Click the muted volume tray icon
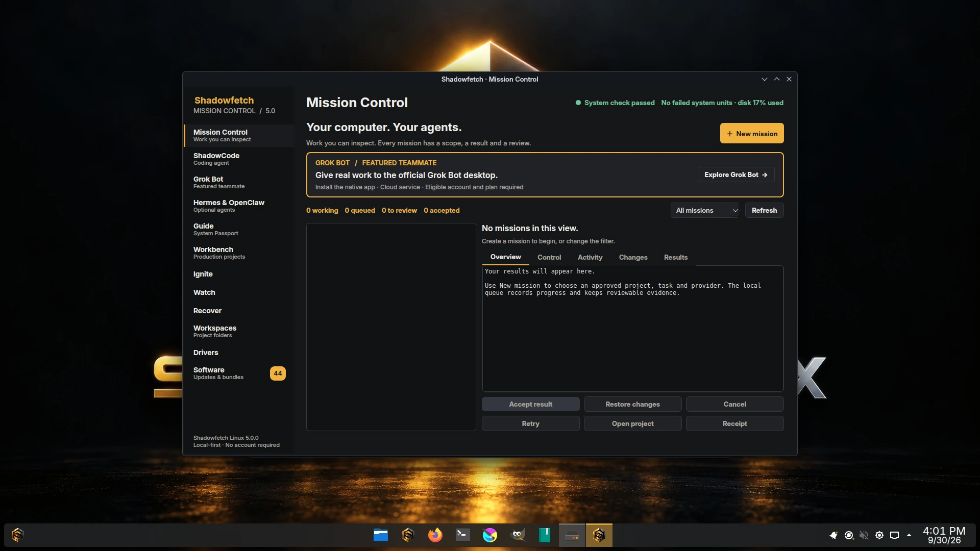The image size is (980, 551). pyautogui.click(x=864, y=535)
